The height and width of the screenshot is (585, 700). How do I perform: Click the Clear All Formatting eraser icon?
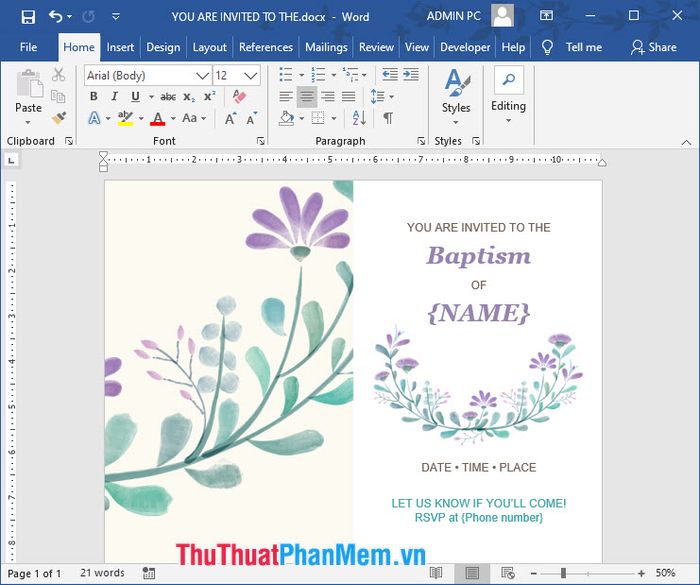239,97
